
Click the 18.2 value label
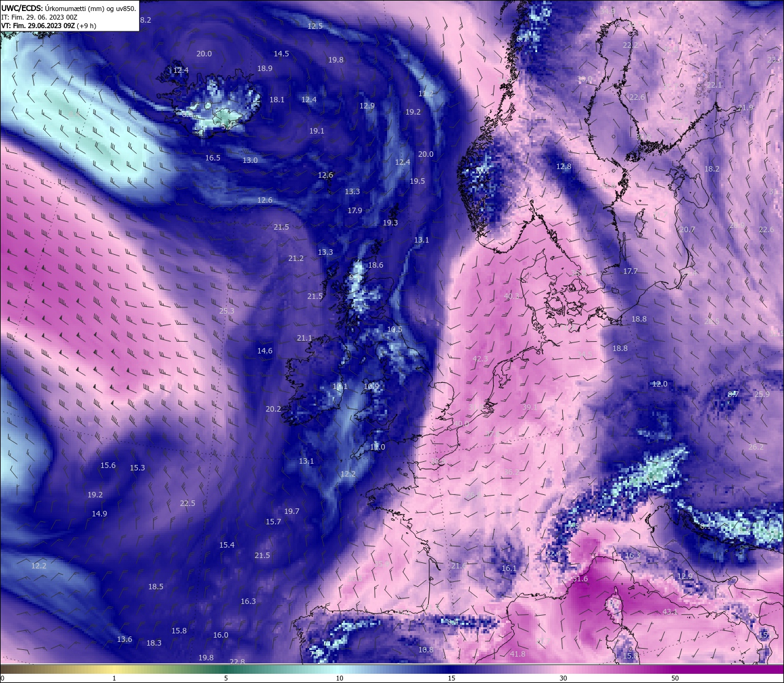tap(712, 169)
